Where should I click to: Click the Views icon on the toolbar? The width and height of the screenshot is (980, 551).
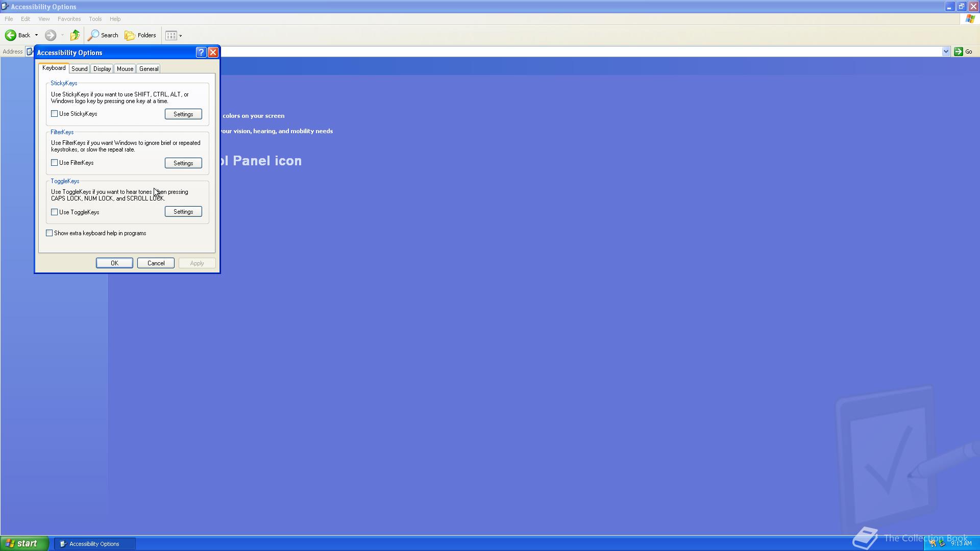pos(171,35)
